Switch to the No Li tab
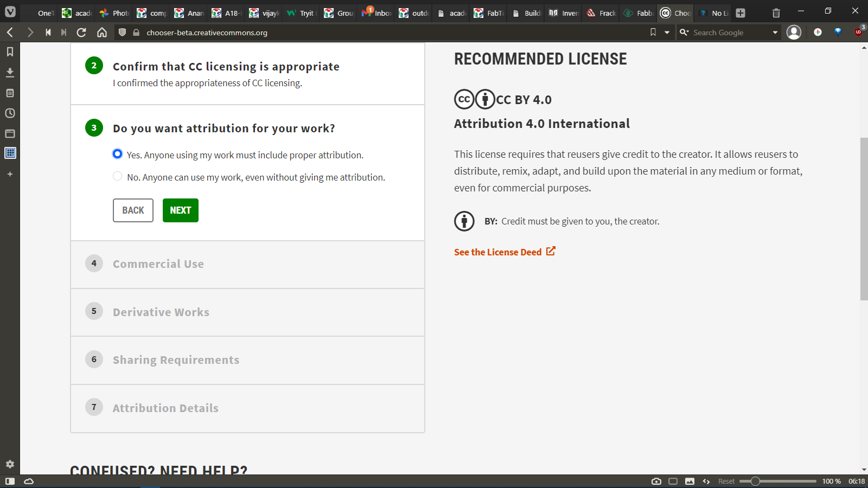 714,12
